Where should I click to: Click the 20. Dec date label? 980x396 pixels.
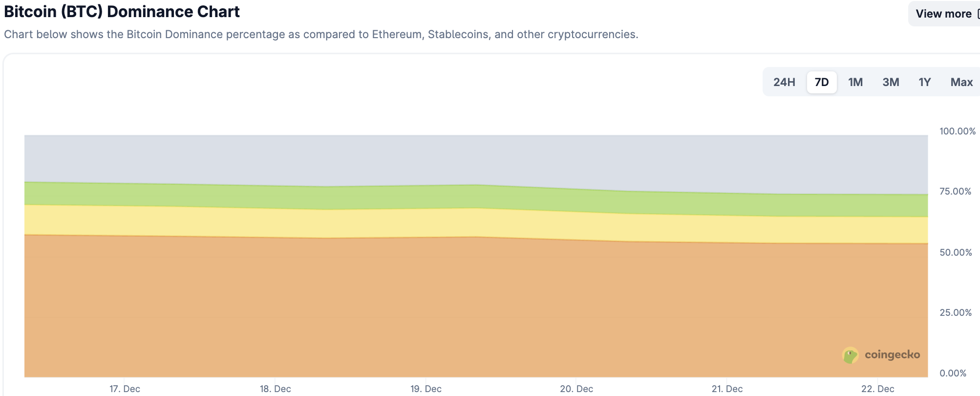point(576,389)
